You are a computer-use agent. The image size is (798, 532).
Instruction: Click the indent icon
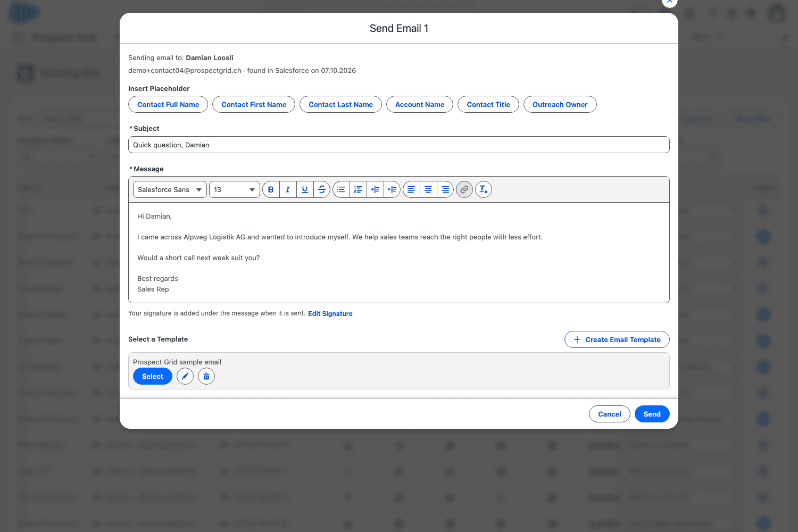click(375, 189)
